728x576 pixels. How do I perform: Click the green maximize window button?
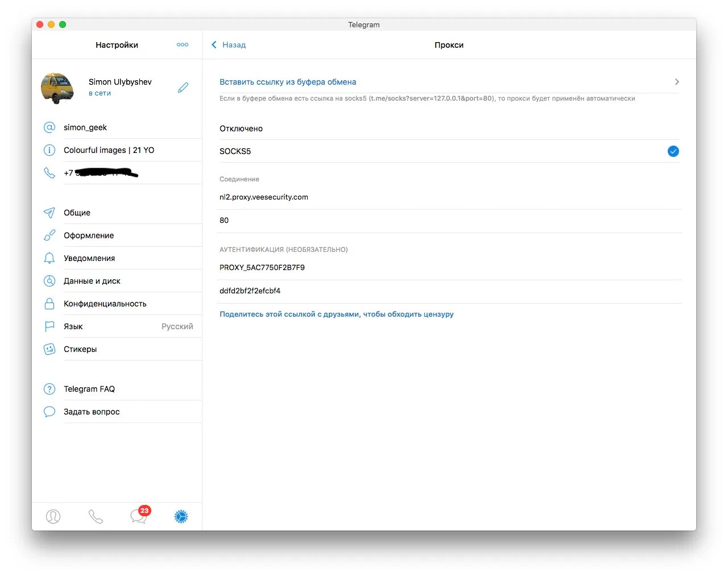click(x=63, y=24)
